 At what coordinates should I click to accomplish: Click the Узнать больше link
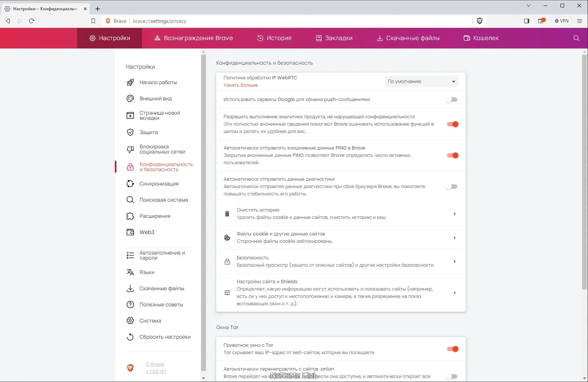point(240,85)
